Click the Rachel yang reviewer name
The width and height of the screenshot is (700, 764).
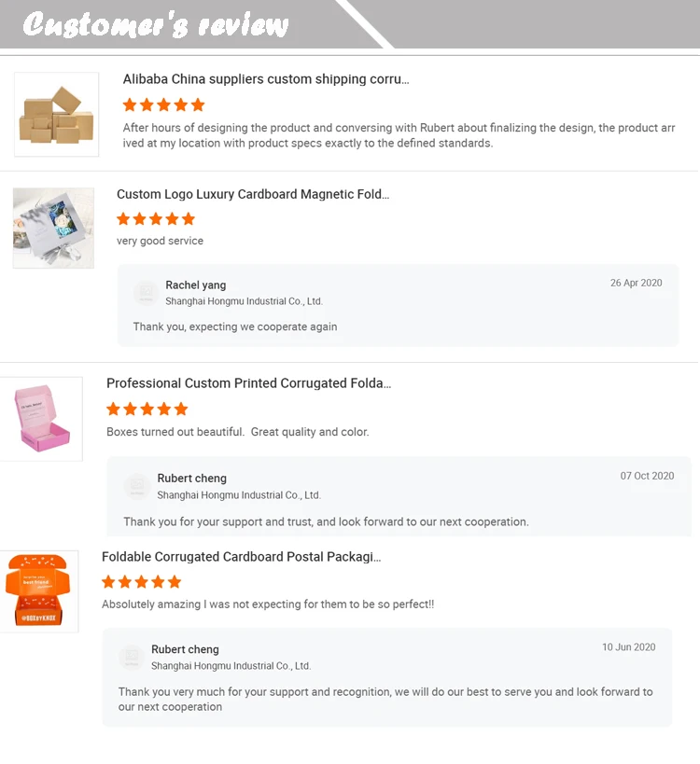[x=196, y=285]
